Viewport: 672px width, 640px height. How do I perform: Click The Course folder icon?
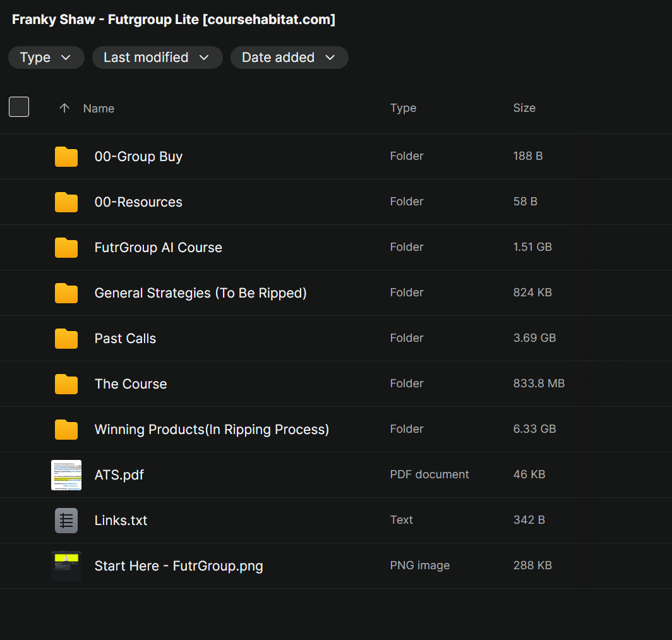coord(66,383)
